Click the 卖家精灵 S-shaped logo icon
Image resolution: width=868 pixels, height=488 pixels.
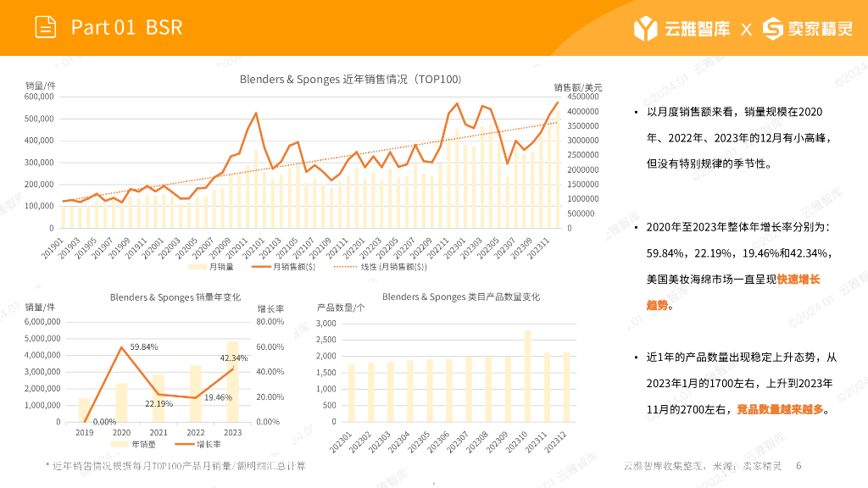click(773, 28)
